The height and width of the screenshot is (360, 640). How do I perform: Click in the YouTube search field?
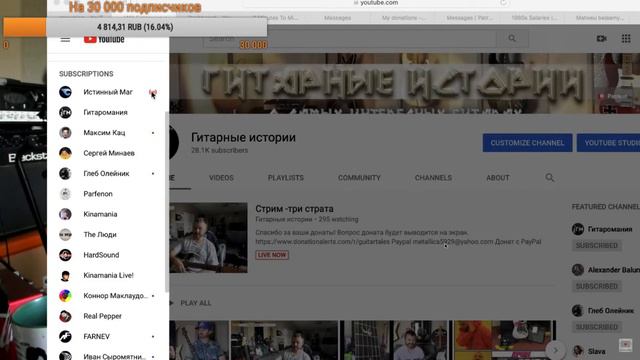(x=350, y=39)
